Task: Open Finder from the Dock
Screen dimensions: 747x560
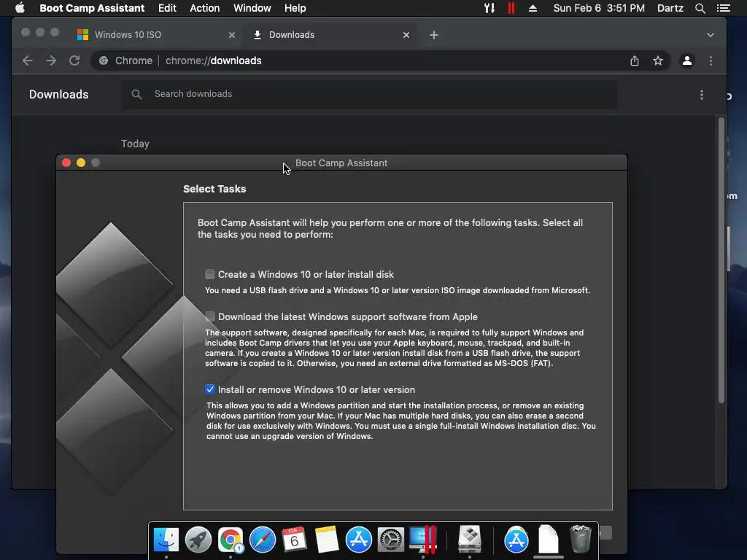Action: click(166, 540)
